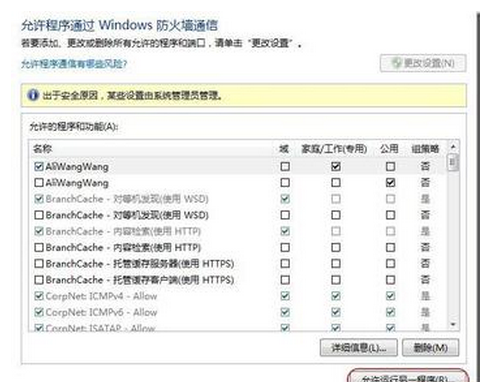Toggle 域 checkbox for BranchCache 托管缓存服务器 row

tap(285, 264)
